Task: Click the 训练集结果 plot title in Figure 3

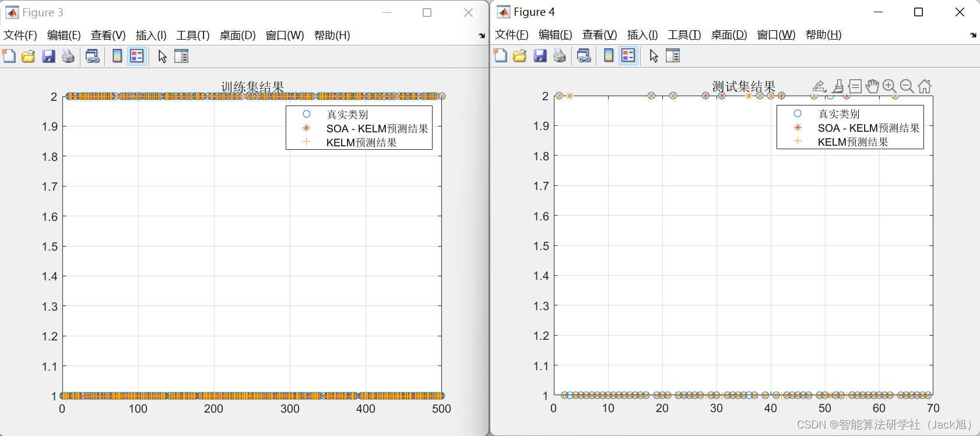Action: click(252, 87)
